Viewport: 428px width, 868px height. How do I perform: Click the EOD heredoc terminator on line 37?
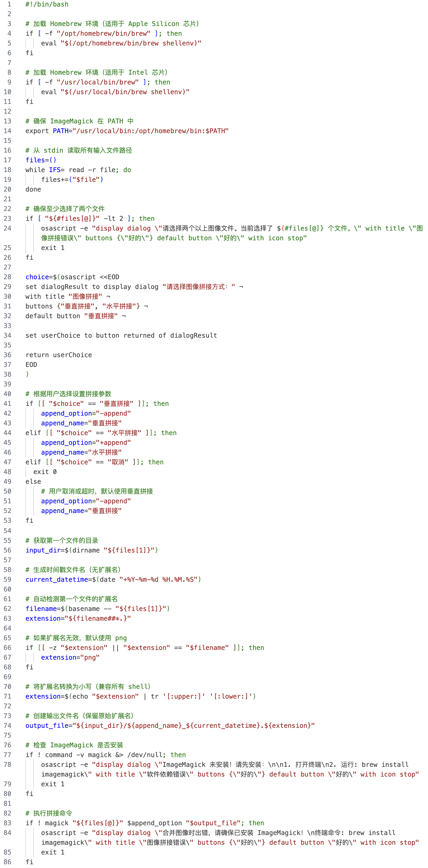coord(31,364)
